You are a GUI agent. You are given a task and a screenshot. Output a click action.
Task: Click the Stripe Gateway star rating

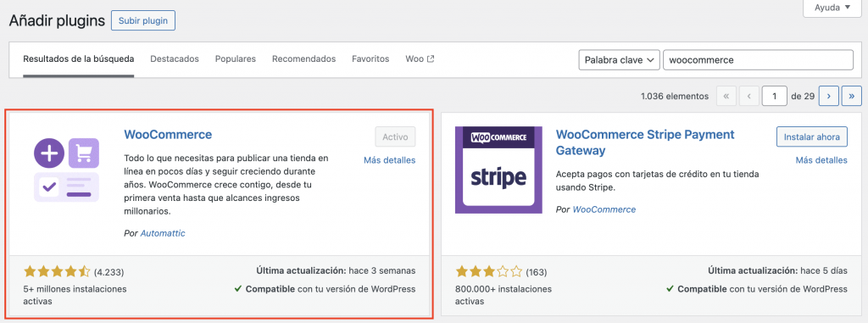[488, 271]
